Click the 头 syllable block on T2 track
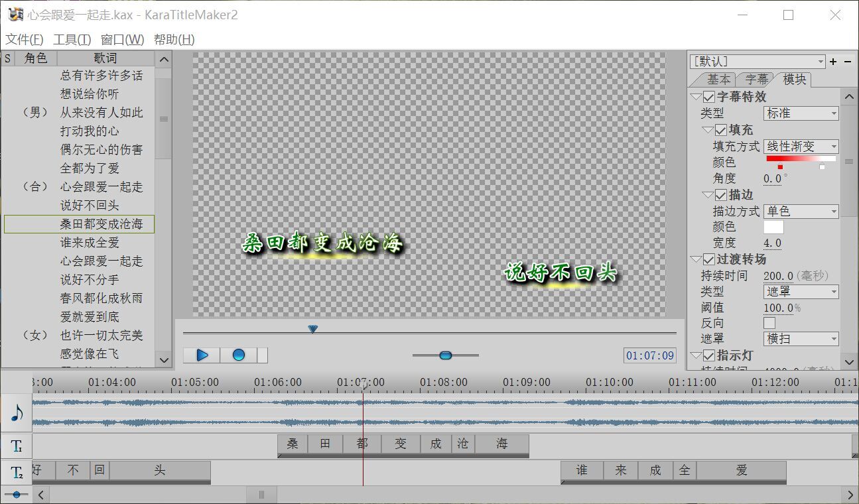The height and width of the screenshot is (504, 859). tap(160, 470)
